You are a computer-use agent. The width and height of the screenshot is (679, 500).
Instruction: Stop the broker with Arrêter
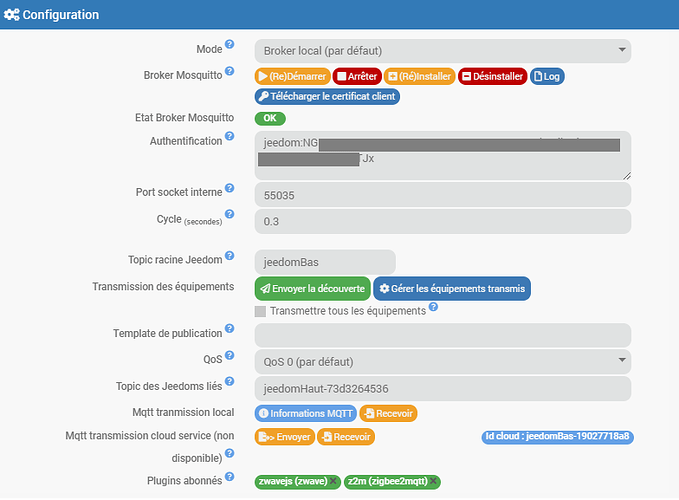[x=356, y=76]
